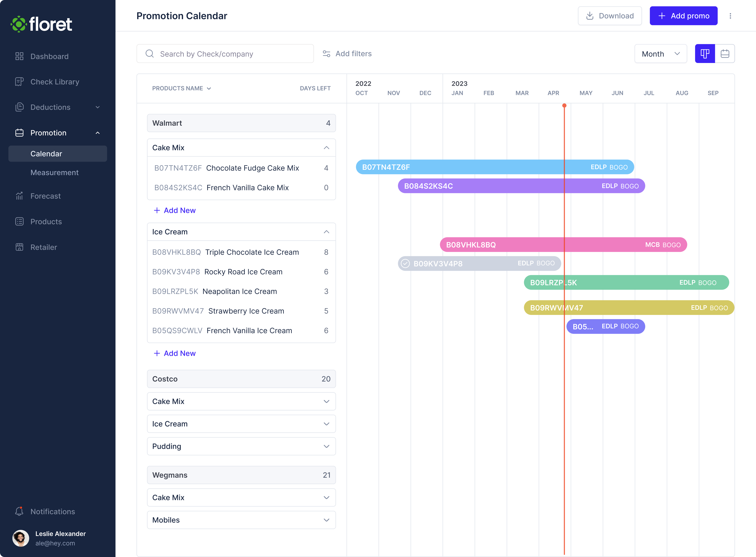Select Measurement under Promotion

point(54,173)
